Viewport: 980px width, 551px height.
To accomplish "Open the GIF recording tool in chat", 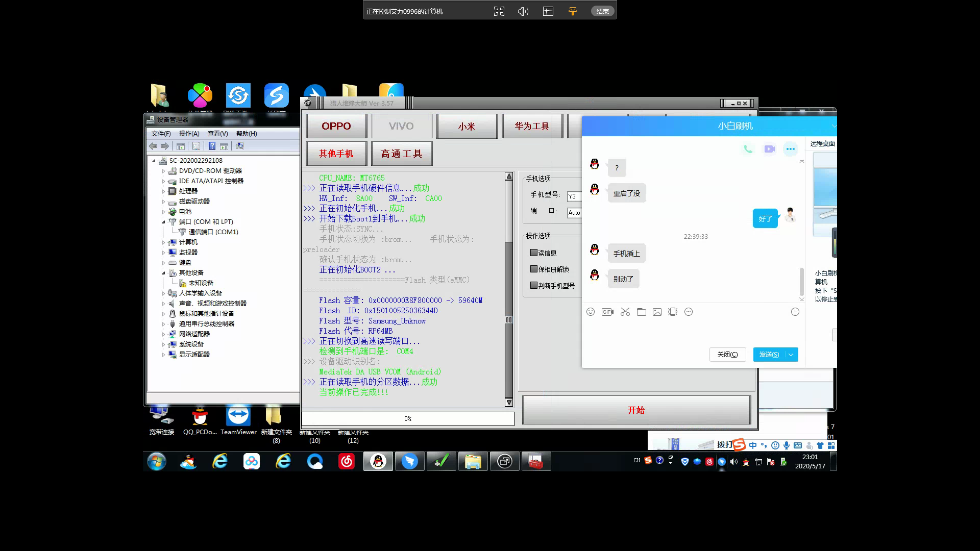I will click(607, 312).
